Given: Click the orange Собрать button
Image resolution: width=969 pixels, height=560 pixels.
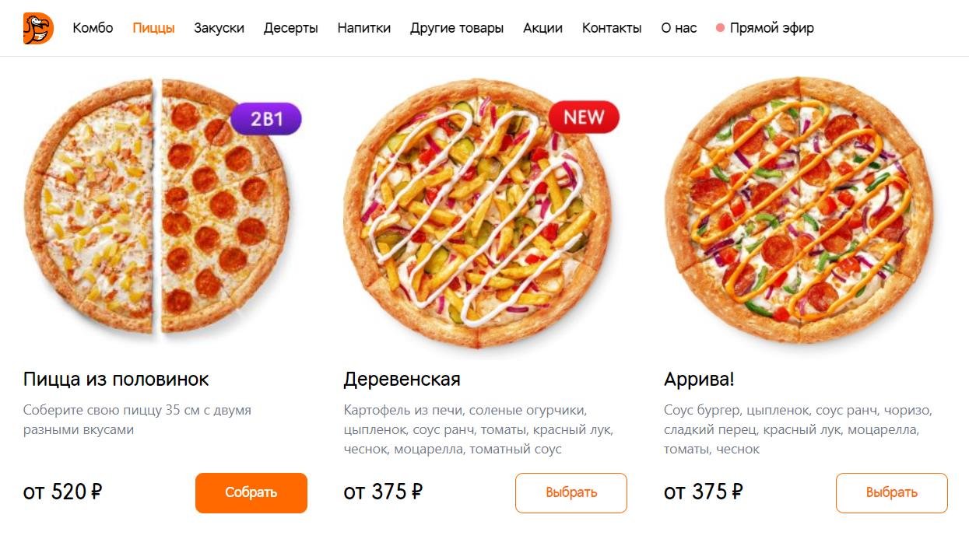Looking at the screenshot, I should coord(251,493).
